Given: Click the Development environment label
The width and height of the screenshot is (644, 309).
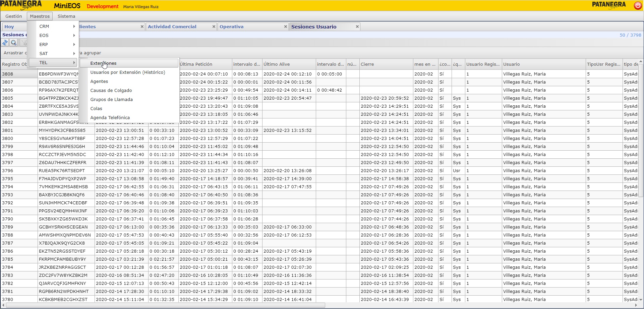Looking at the screenshot, I should (x=102, y=6).
